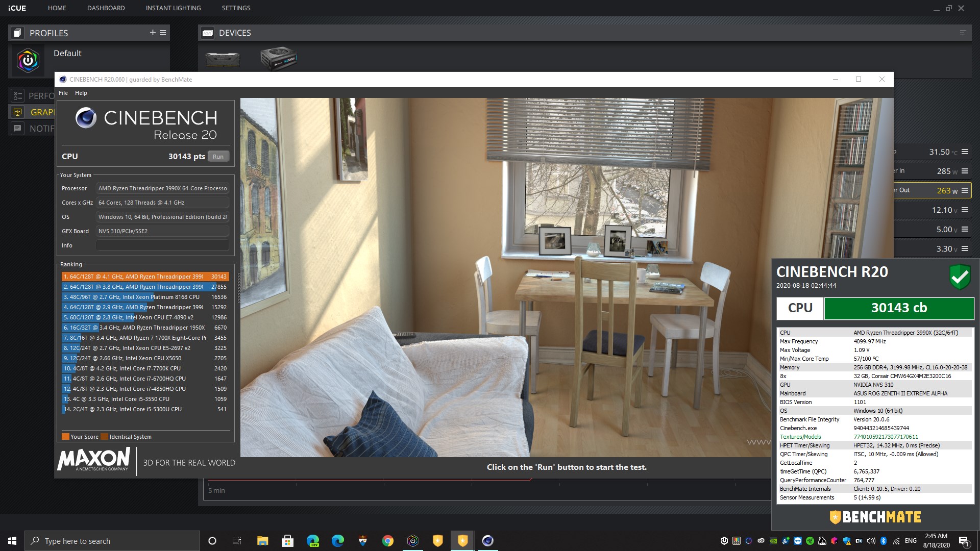Screen dimensions: 980x551
Task: Open Google Chrome from the taskbar
Action: pos(387,541)
